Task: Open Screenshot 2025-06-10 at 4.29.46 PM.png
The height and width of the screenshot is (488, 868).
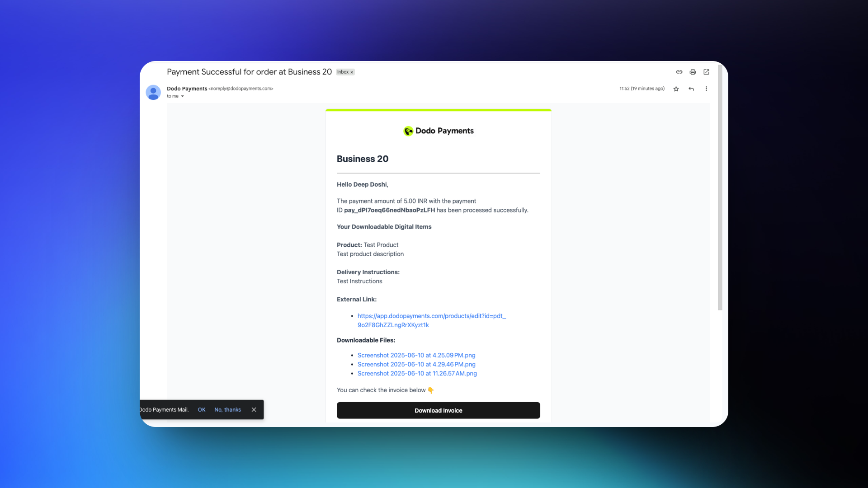Action: pyautogui.click(x=416, y=364)
